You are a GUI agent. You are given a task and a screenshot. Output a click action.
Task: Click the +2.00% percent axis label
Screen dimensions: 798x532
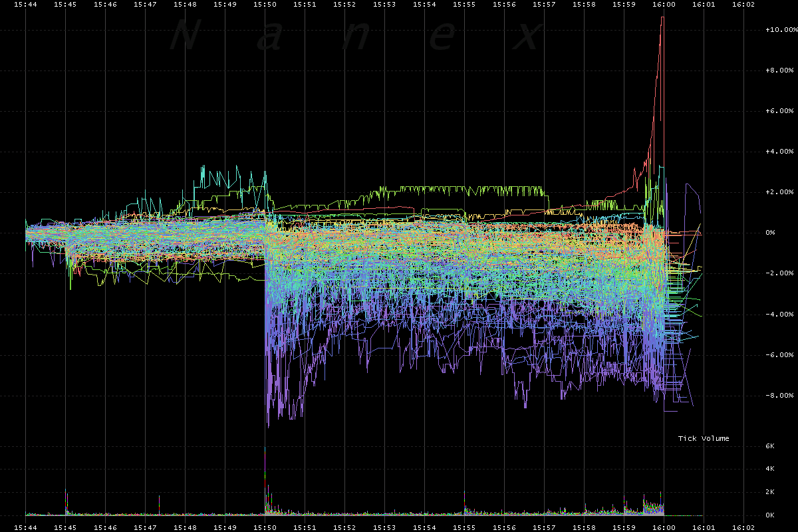coord(779,192)
